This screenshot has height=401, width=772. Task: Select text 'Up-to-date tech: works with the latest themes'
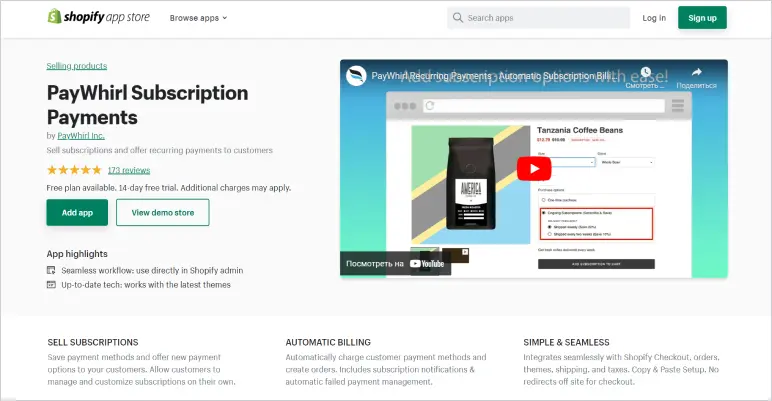tap(146, 285)
